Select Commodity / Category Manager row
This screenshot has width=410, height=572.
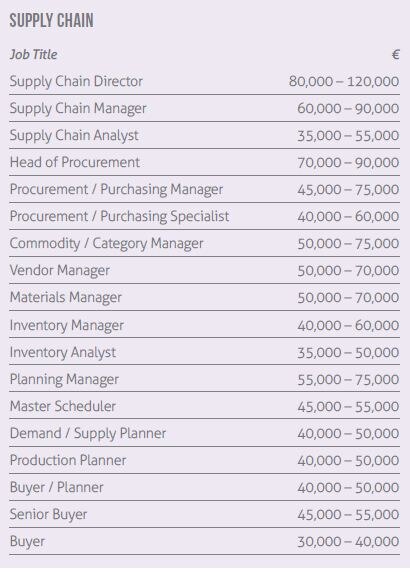(x=205, y=243)
